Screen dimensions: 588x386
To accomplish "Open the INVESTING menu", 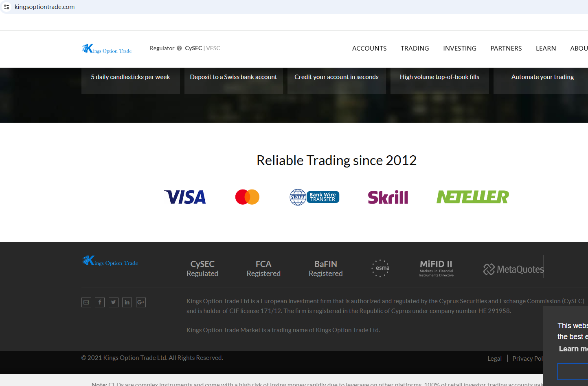I will pos(460,49).
